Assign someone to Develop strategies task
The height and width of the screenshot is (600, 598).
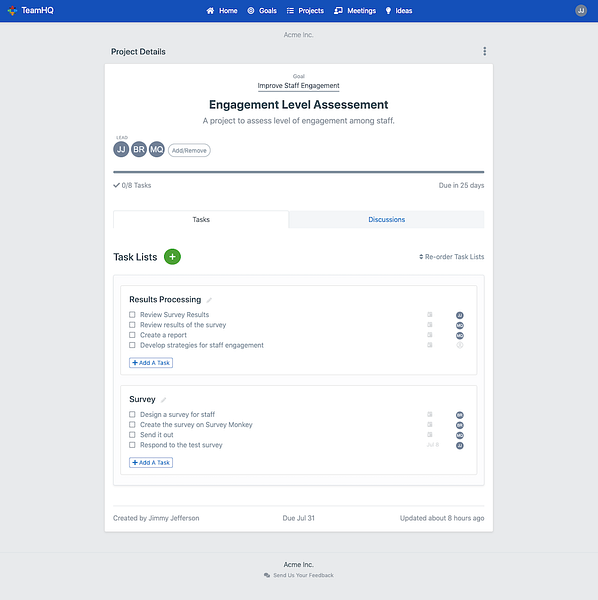(x=460, y=345)
